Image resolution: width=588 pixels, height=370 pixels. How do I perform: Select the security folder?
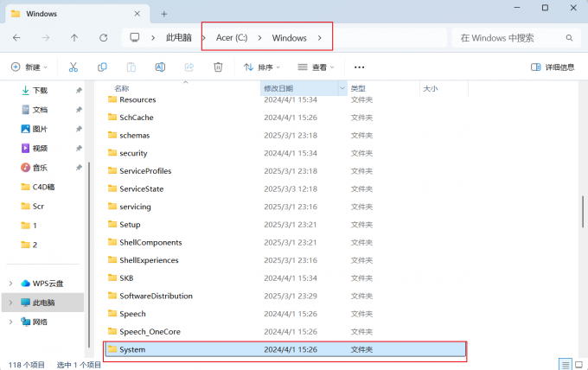coord(133,153)
